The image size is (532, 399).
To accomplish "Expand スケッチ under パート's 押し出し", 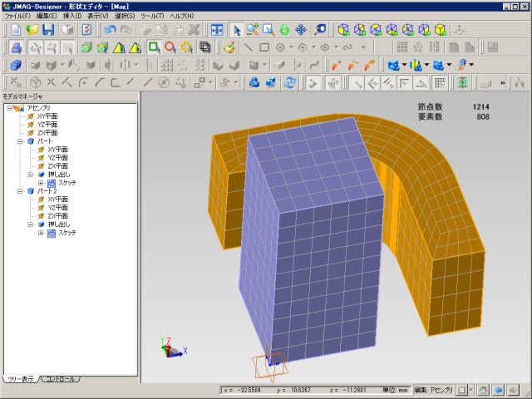I will pyautogui.click(x=41, y=183).
